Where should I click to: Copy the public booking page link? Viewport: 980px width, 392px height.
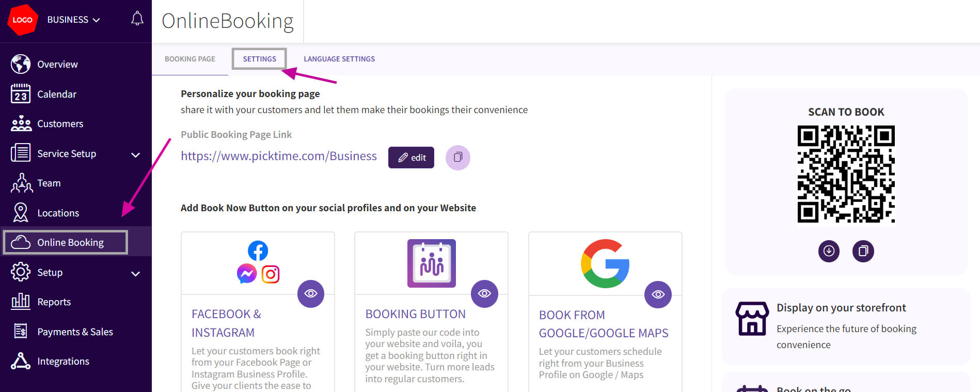click(457, 158)
